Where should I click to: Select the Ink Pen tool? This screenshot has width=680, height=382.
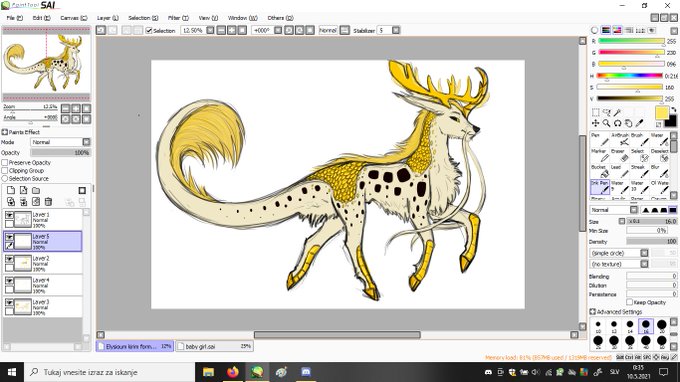[600, 187]
